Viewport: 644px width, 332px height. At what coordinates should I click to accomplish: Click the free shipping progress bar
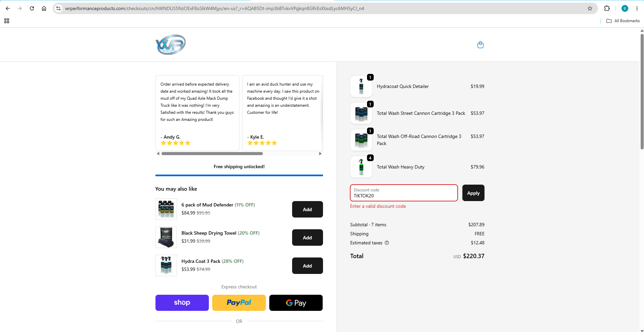[239, 175]
